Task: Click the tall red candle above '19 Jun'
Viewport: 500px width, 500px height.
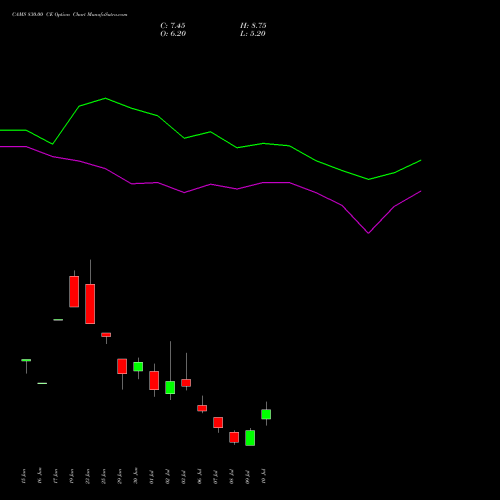Action: tap(74, 292)
